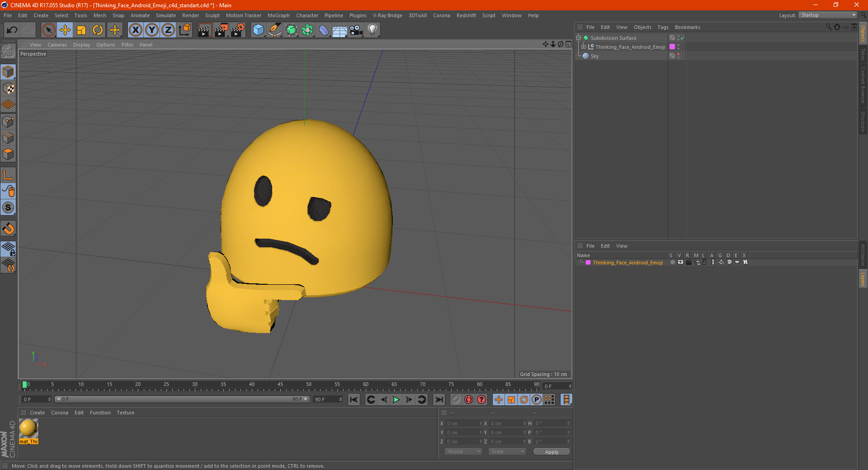
Task: Render the active view
Action: tap(204, 30)
